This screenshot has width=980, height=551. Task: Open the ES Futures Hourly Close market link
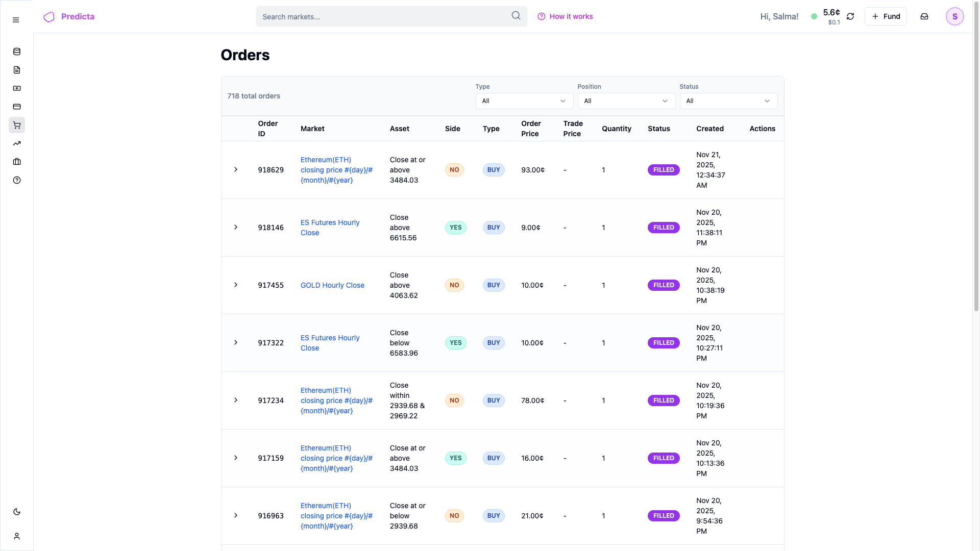[x=330, y=228]
